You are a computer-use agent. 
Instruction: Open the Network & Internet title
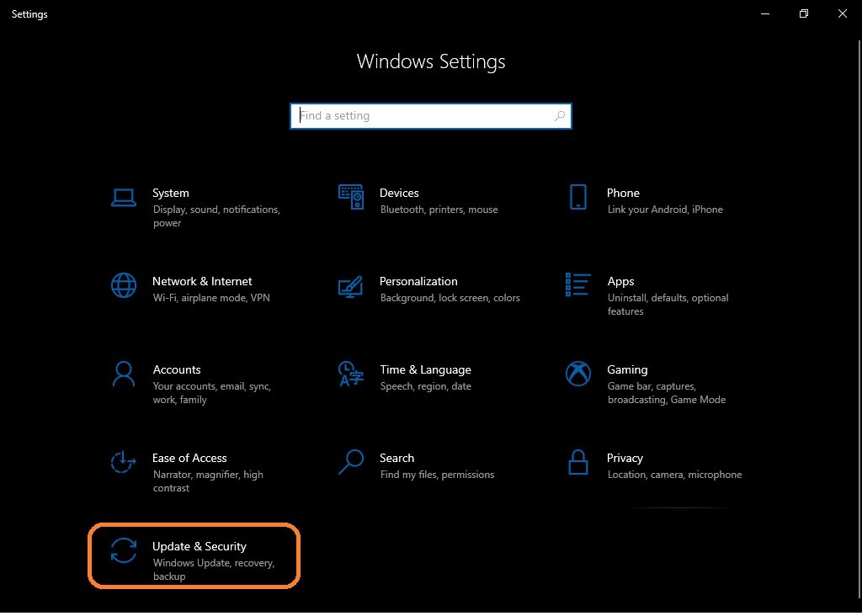point(202,281)
